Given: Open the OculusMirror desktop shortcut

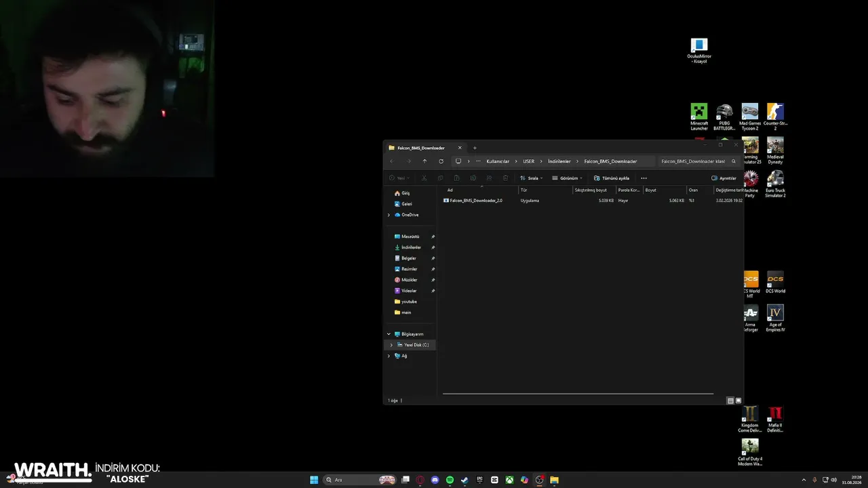Looking at the screenshot, I should click(x=699, y=51).
